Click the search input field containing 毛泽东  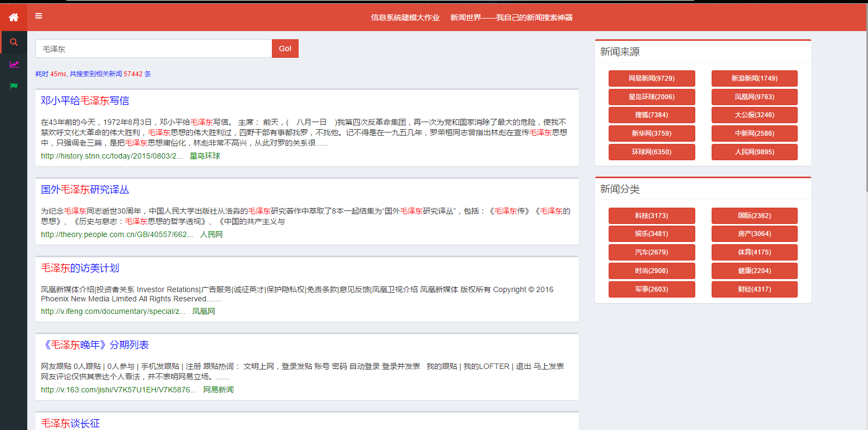pyautogui.click(x=154, y=49)
